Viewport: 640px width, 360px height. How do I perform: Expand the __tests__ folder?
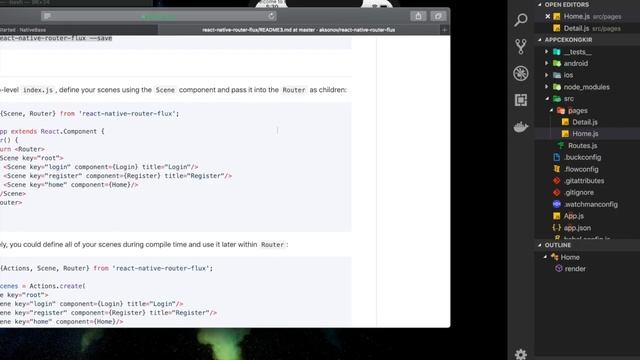(547, 52)
